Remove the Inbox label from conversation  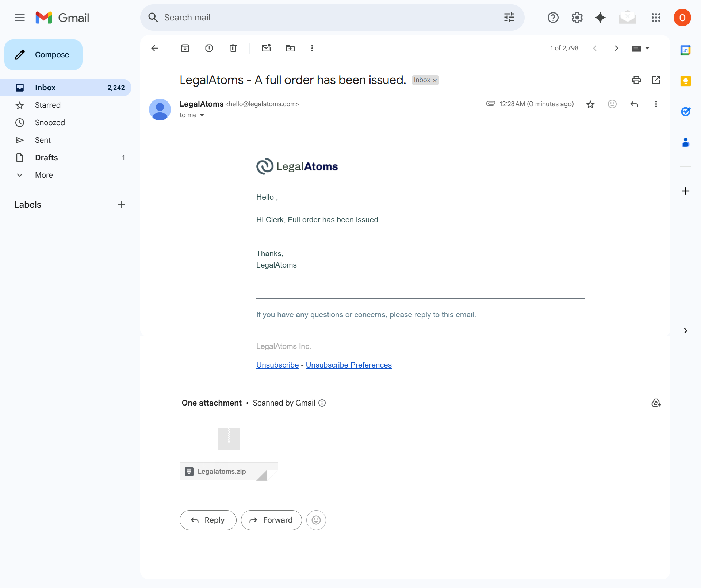(x=435, y=81)
